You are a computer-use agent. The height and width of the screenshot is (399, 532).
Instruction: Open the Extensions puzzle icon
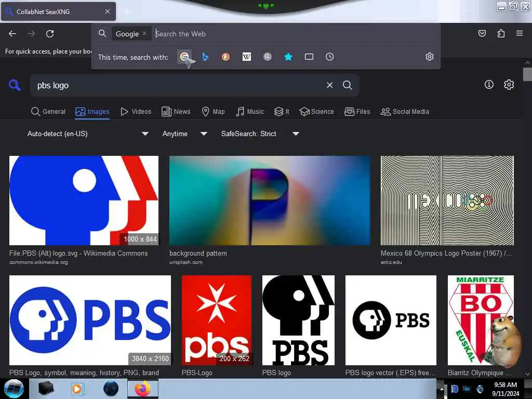(x=501, y=33)
